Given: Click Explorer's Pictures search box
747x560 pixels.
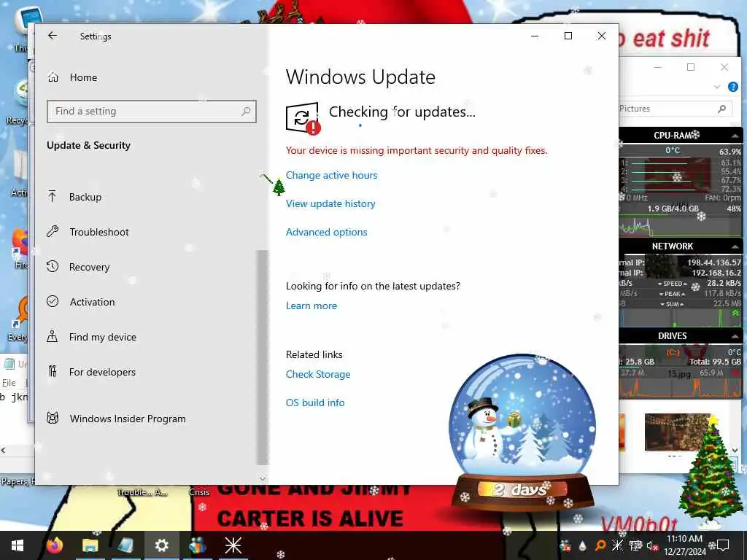Looking at the screenshot, I should 676,109.
